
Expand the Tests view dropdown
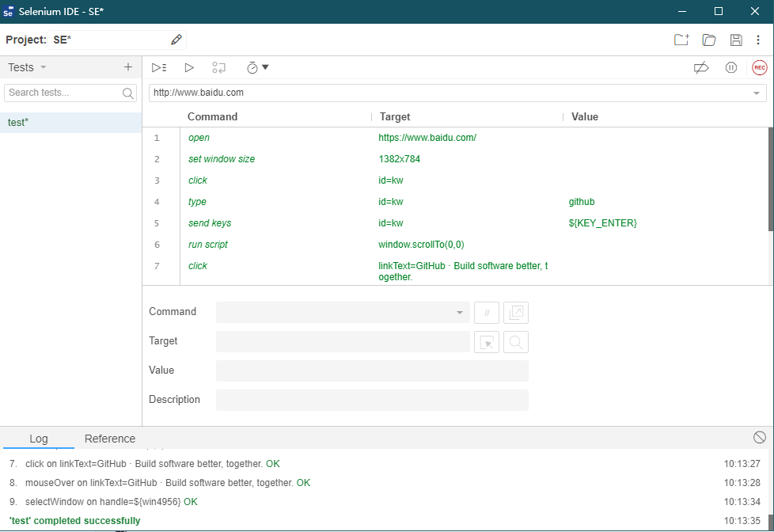(43, 68)
